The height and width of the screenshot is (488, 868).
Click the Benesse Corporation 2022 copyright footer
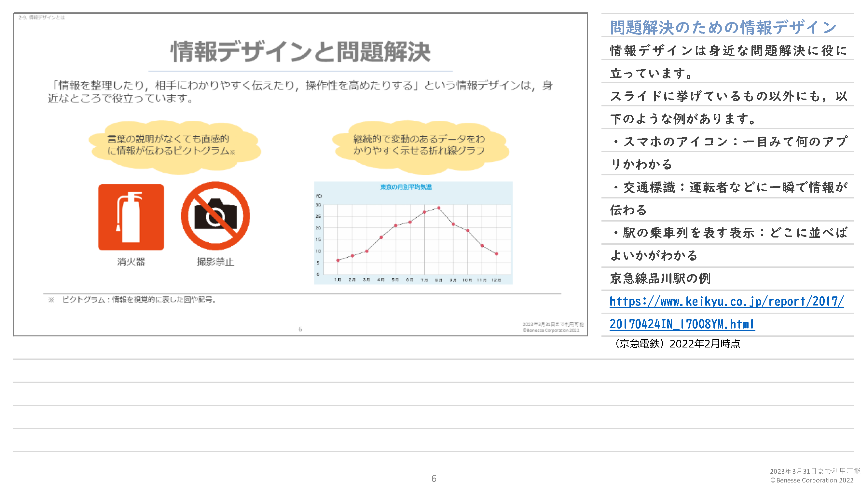tap(811, 480)
